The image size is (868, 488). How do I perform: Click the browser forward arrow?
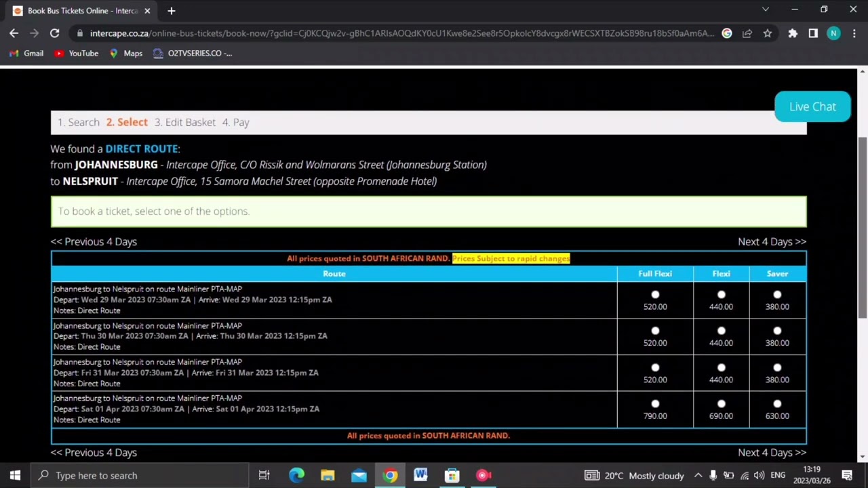(34, 33)
